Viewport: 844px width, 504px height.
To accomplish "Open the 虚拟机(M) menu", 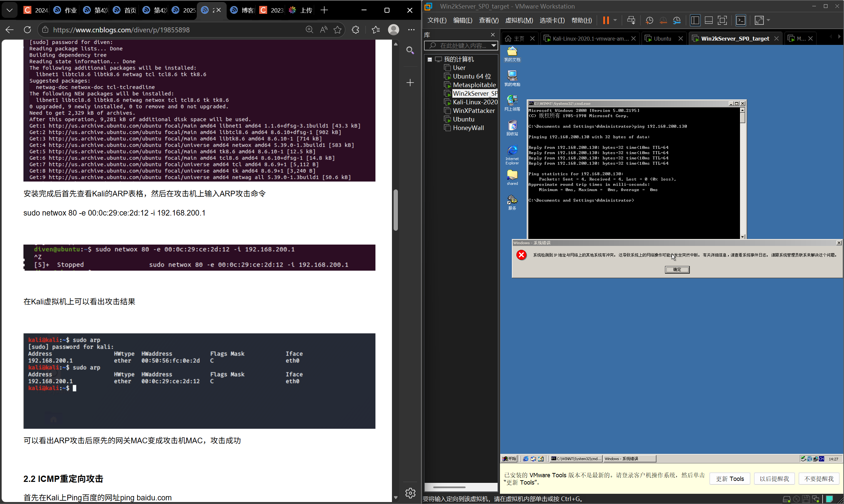I will pyautogui.click(x=519, y=20).
